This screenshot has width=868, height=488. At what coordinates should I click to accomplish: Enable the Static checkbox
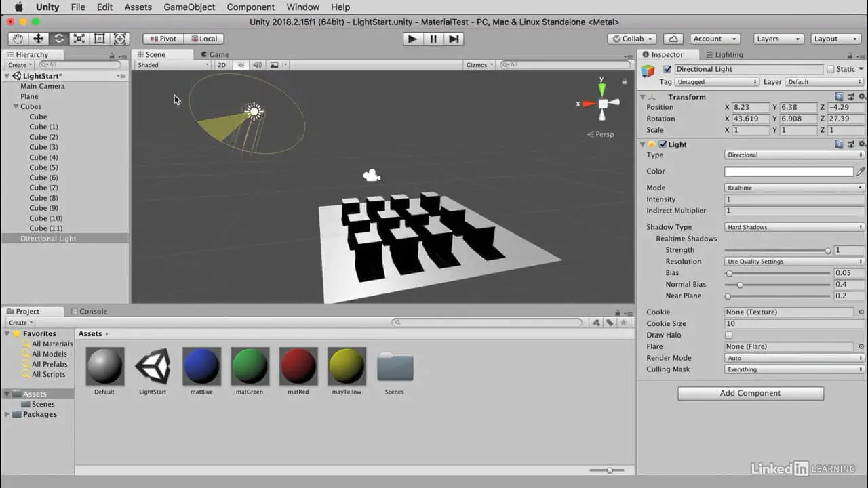coord(830,69)
